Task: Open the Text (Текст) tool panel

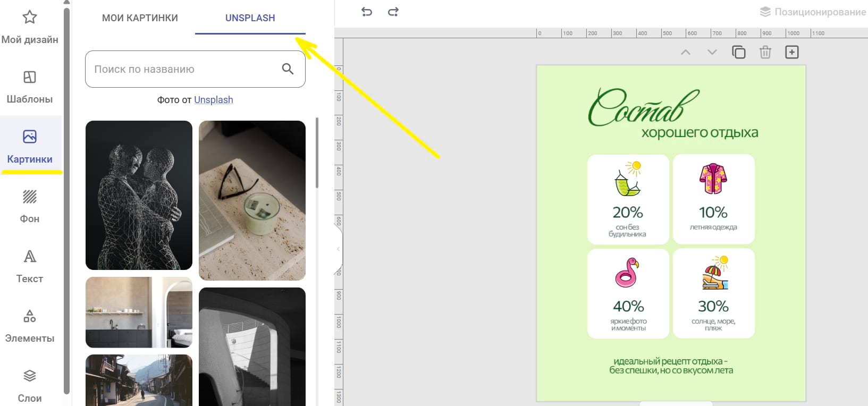Action: [x=30, y=266]
